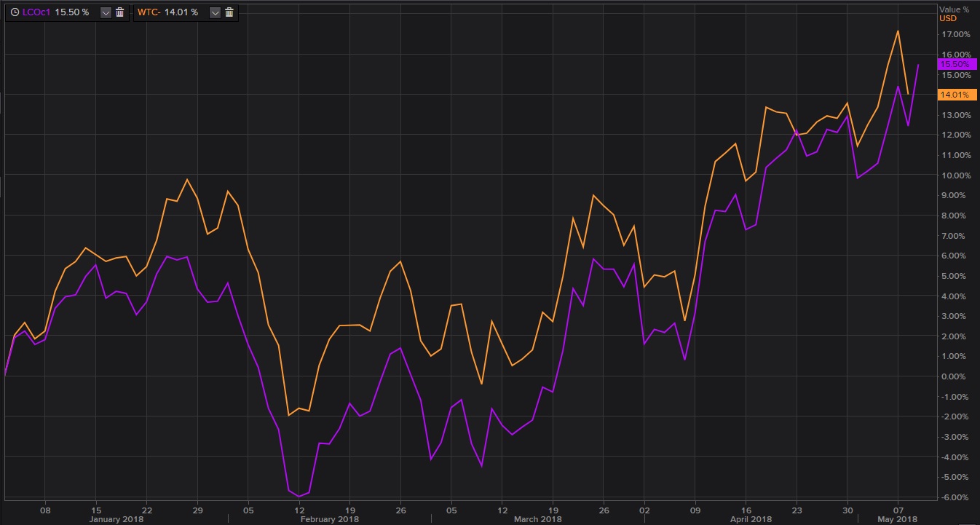Expand the WTC- series options dropdown

point(215,12)
